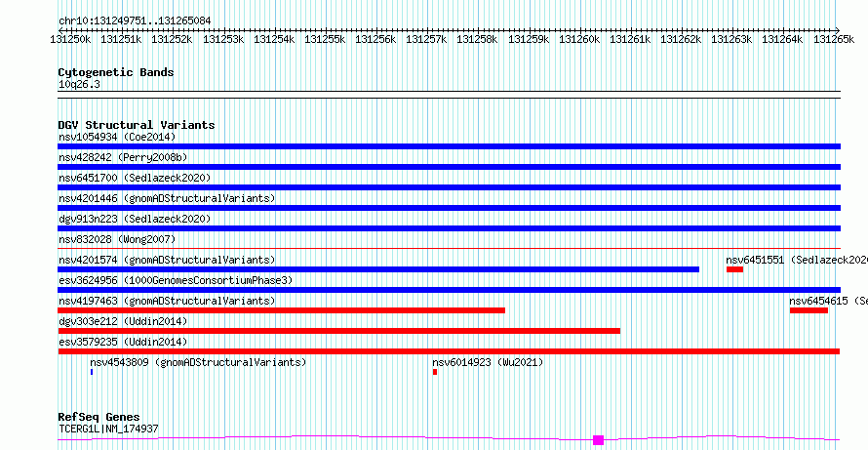Click the RefSeq Genes track heading
868x450 pixels.
[99, 417]
